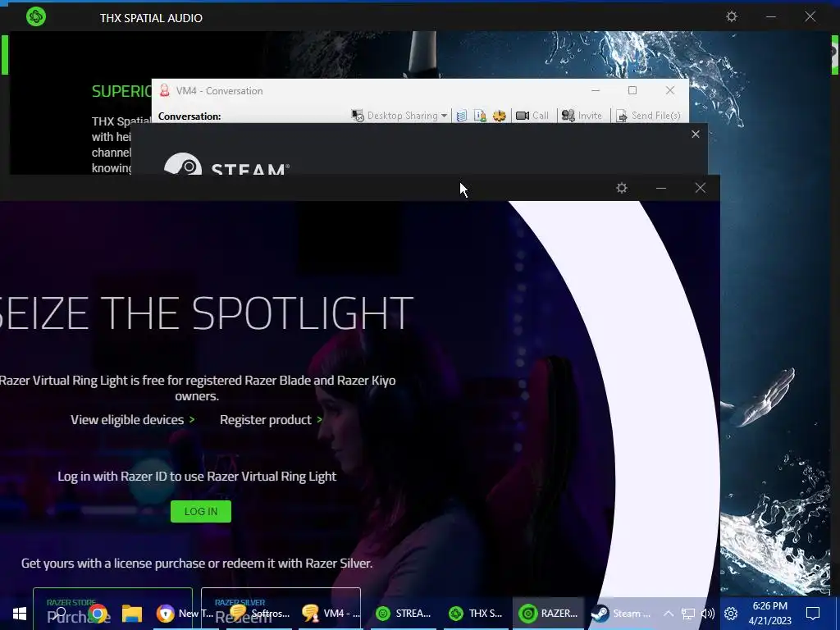Click the RAZER... taskbar item
Viewport: 840px width, 630px height.
click(x=548, y=614)
